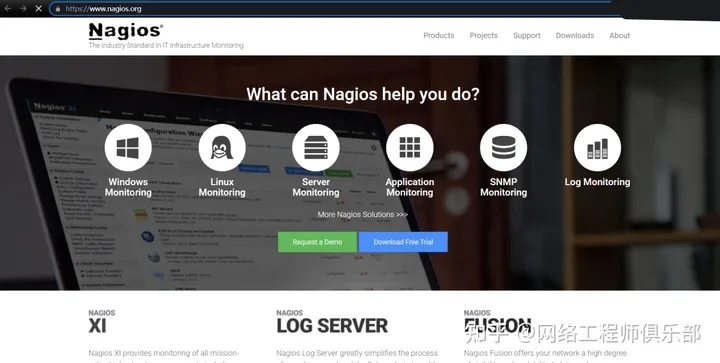The width and height of the screenshot is (720, 363).
Task: Open the Support menu
Action: [527, 35]
